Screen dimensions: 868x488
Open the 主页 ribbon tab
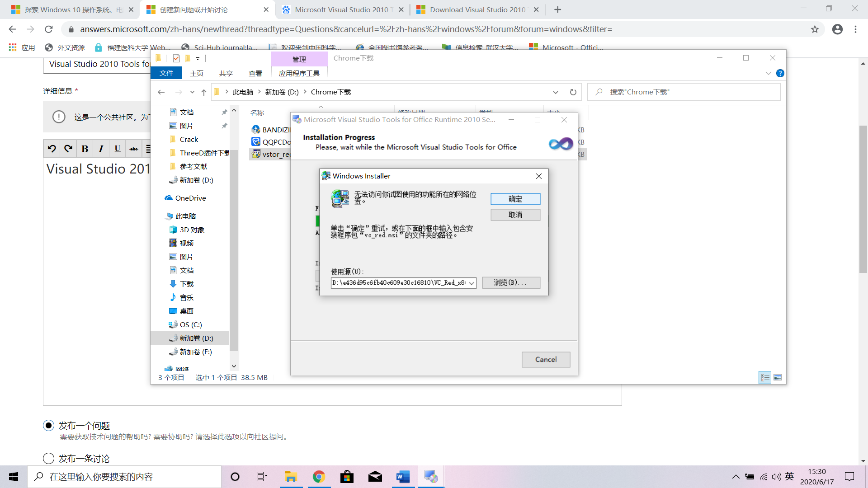[x=197, y=73]
